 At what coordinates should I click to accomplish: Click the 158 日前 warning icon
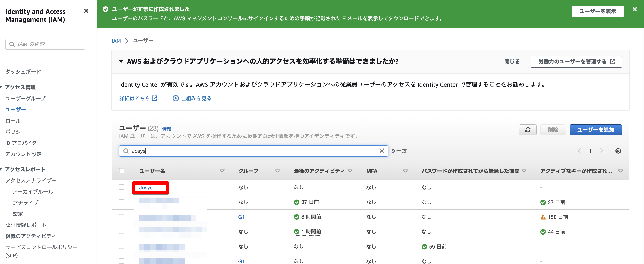click(x=543, y=217)
